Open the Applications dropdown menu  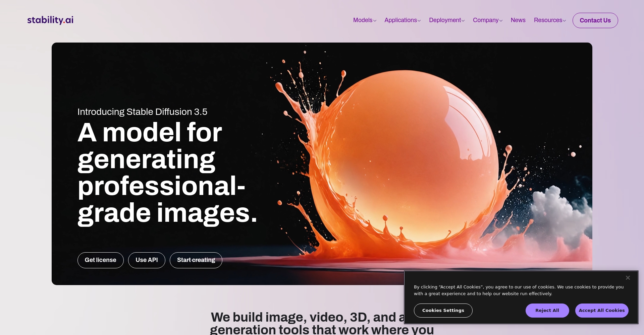(402, 20)
